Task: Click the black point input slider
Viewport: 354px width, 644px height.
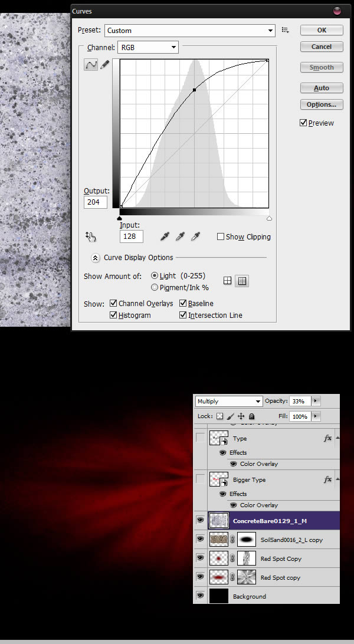Action: tap(120, 218)
